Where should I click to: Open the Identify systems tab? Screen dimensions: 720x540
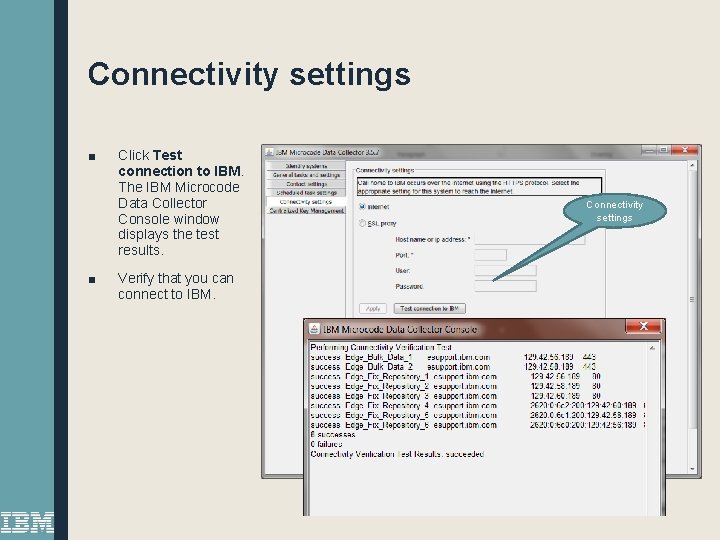[306, 166]
